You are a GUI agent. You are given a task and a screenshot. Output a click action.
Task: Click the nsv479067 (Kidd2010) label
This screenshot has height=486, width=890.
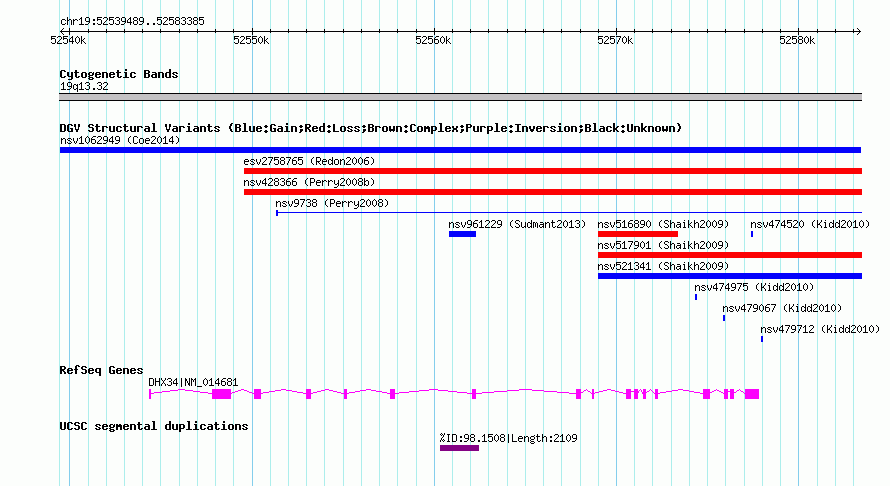point(782,308)
